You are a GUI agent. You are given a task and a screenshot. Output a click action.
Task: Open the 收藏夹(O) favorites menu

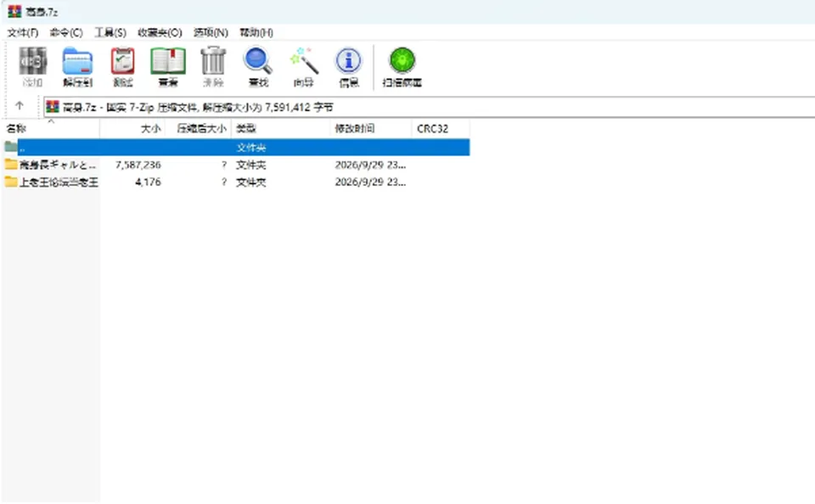[x=160, y=33]
